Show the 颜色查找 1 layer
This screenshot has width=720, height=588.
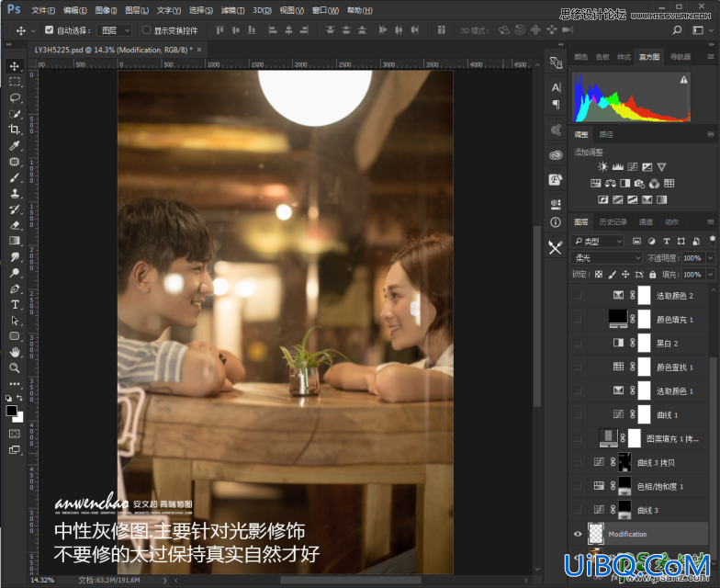coord(578,367)
